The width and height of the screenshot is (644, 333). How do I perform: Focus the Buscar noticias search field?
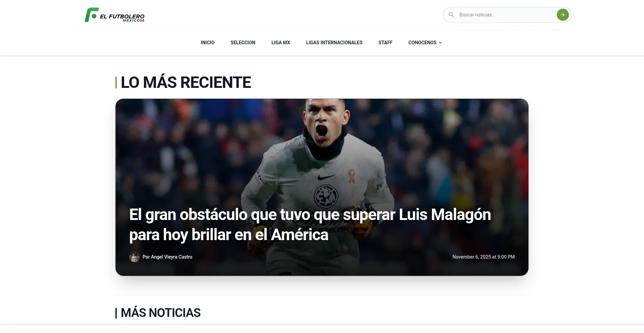(506, 15)
